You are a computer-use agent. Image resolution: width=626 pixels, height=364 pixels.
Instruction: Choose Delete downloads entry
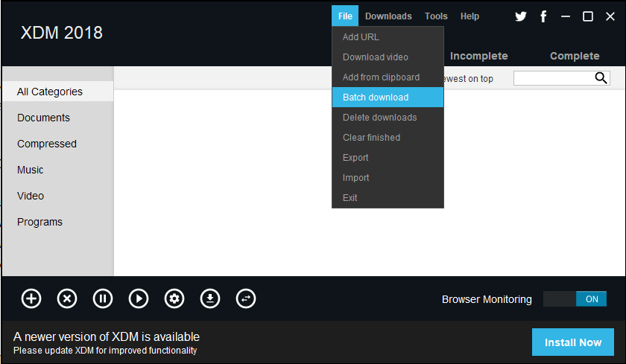388,118
